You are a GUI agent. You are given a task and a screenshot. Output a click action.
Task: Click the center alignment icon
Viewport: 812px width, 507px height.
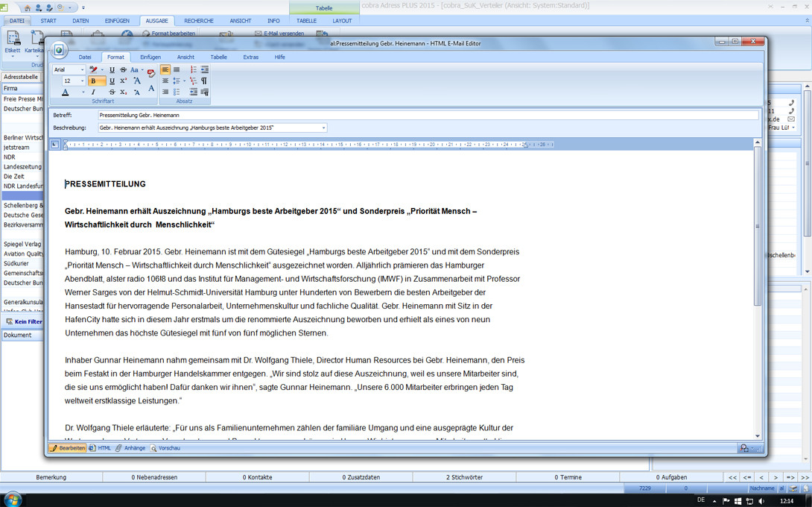tap(177, 70)
